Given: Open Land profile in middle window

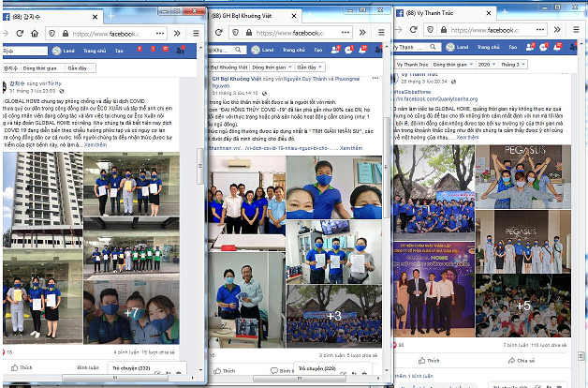Looking at the screenshot, I should pyautogui.click(x=262, y=50).
